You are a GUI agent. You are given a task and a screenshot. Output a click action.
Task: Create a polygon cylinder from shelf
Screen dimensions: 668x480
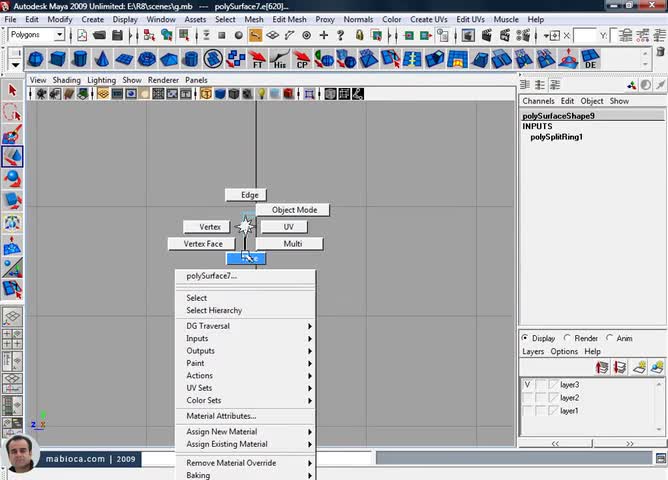click(80, 59)
